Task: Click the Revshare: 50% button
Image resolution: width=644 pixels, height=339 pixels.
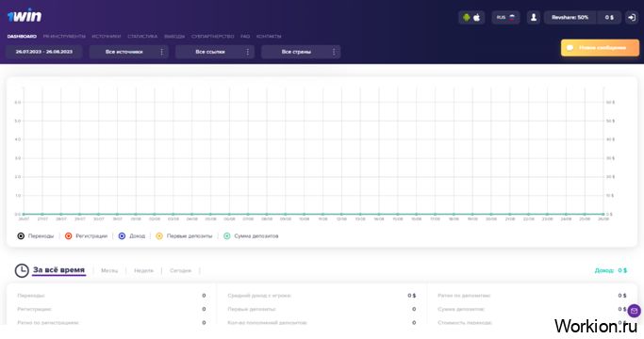Action: coord(570,18)
